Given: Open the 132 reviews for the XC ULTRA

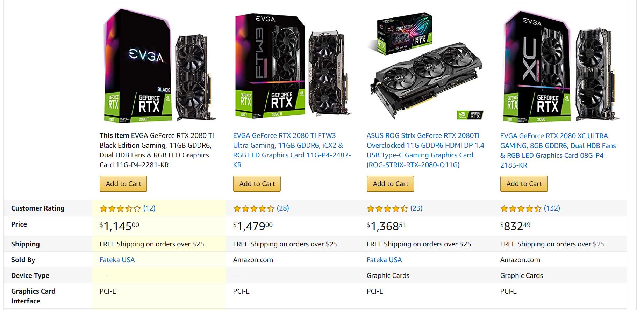Looking at the screenshot, I should 552,208.
